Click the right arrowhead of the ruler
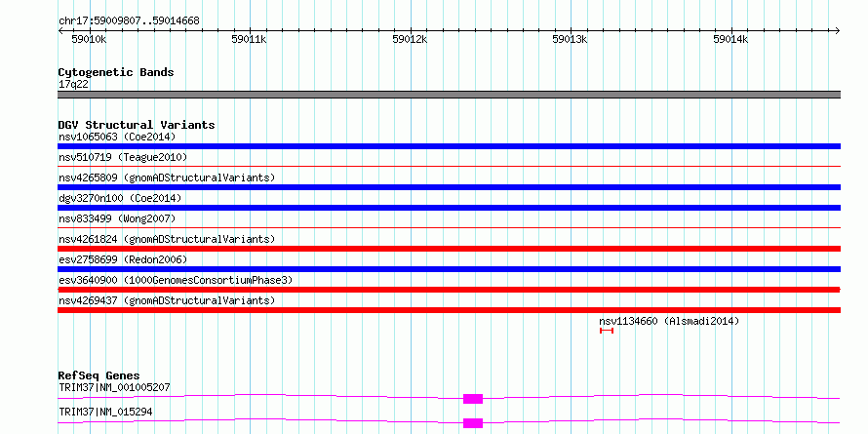Viewport: 868px width, 434px height. coord(837,30)
